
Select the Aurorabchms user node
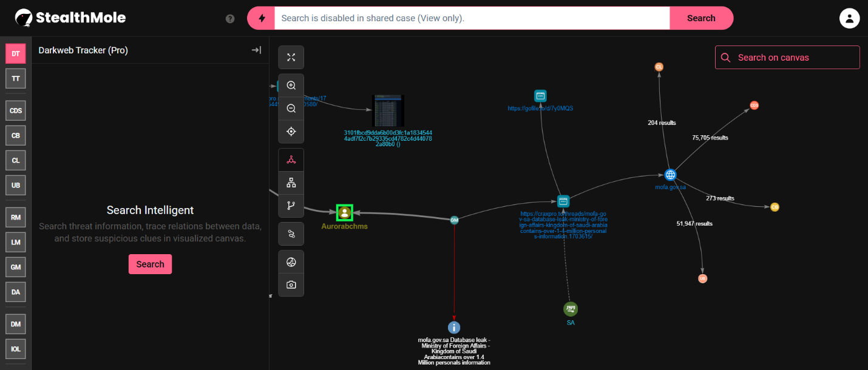[345, 212]
